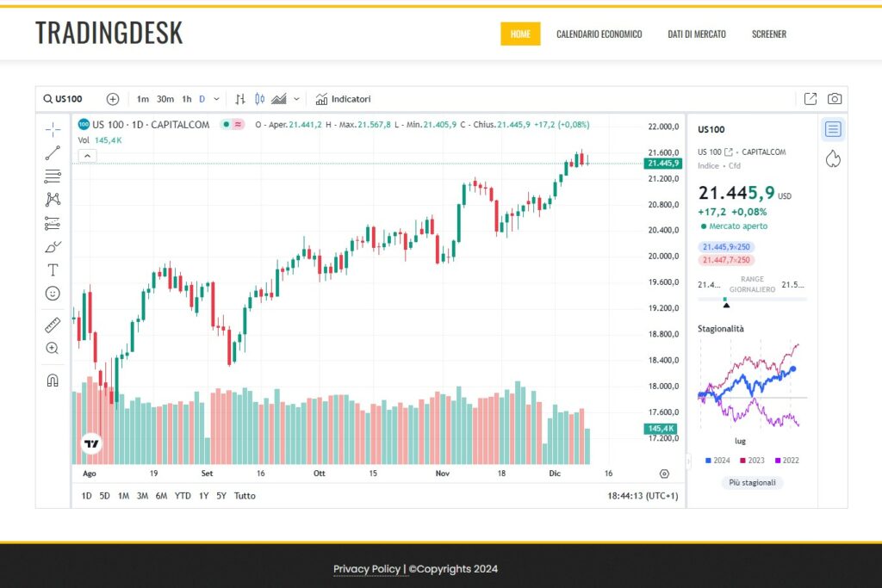The height and width of the screenshot is (588, 882).
Task: Set date range to Tutto
Action: click(x=245, y=496)
